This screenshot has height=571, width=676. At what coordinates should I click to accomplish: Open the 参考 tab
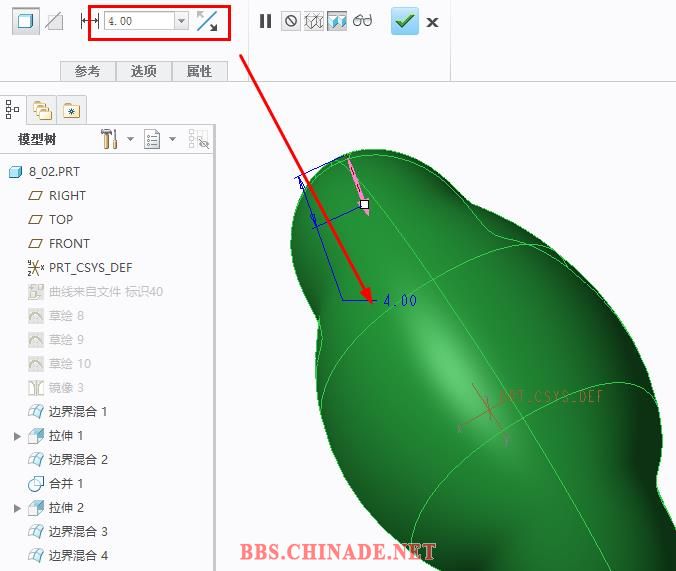(88, 71)
